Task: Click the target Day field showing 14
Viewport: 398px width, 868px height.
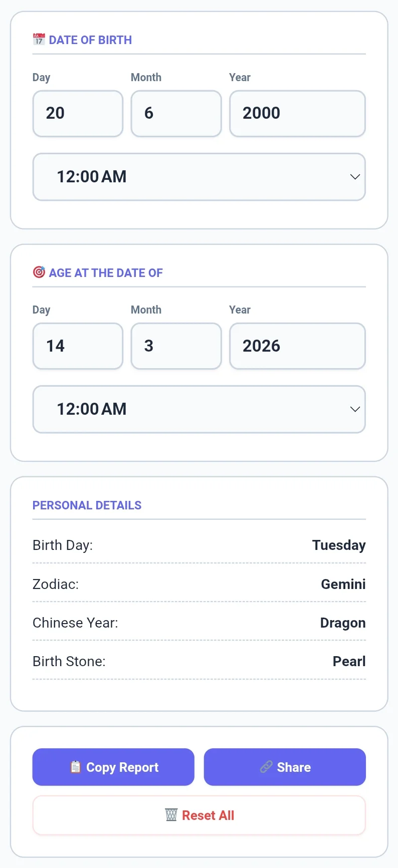Action: tap(78, 346)
